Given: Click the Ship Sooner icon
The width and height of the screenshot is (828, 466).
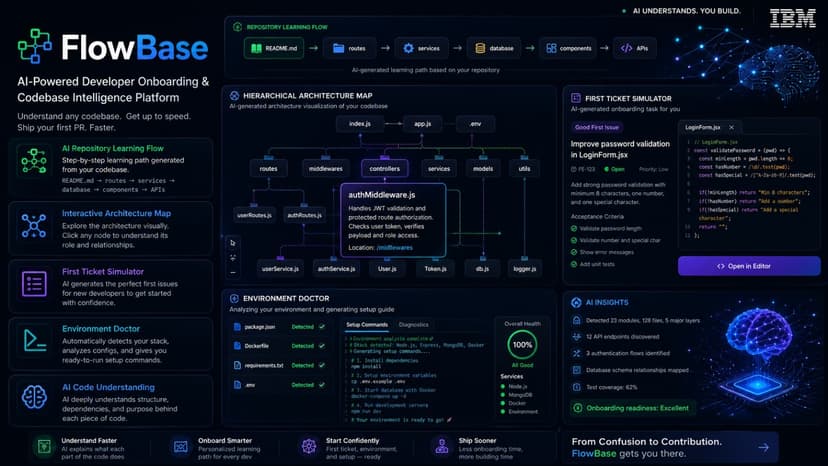Looking at the screenshot, I should point(441,447).
